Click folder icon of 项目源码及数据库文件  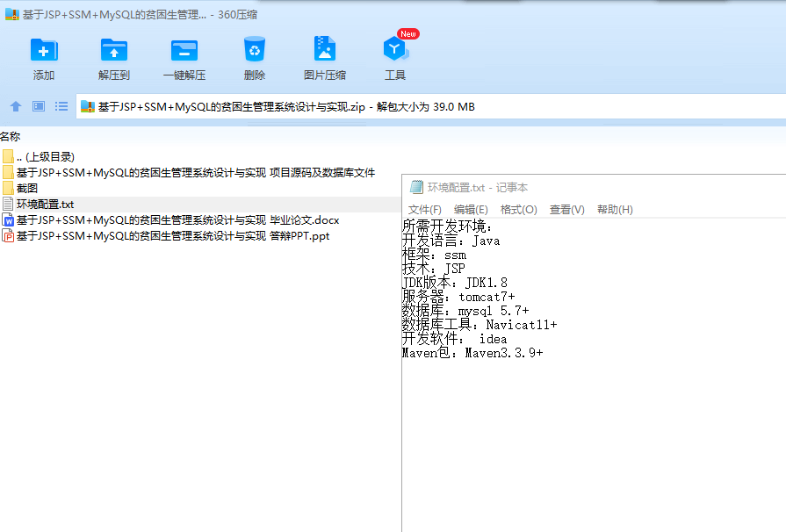[8, 172]
